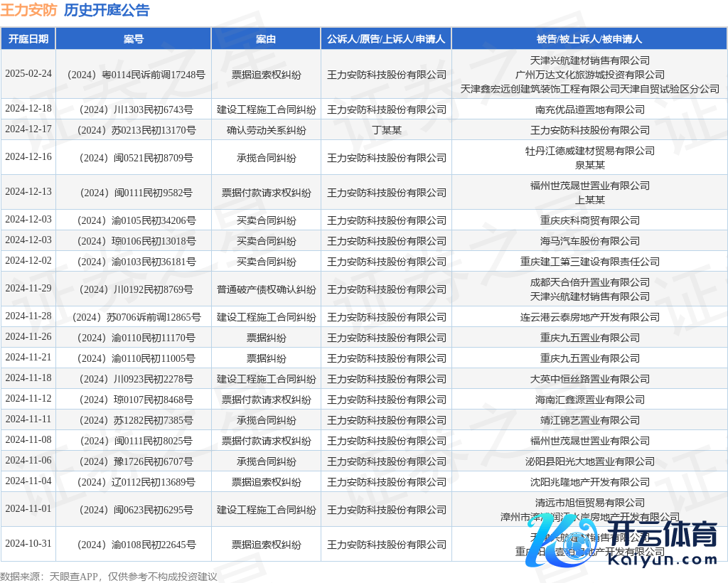The width and height of the screenshot is (728, 583).
Task: Open 沈阳兆隆地产开发有限公司 defendant entry
Action: [x=589, y=482]
